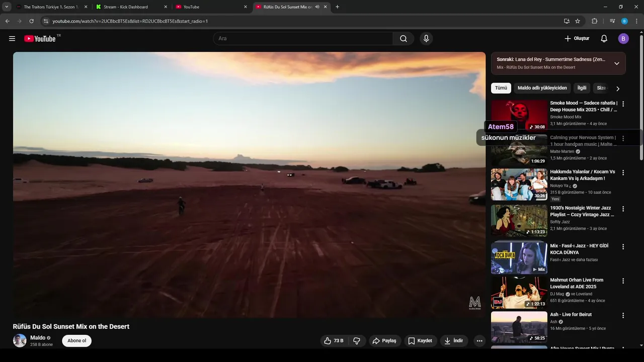Open a new browser tab
This screenshot has width=644, height=362.
coord(337,7)
